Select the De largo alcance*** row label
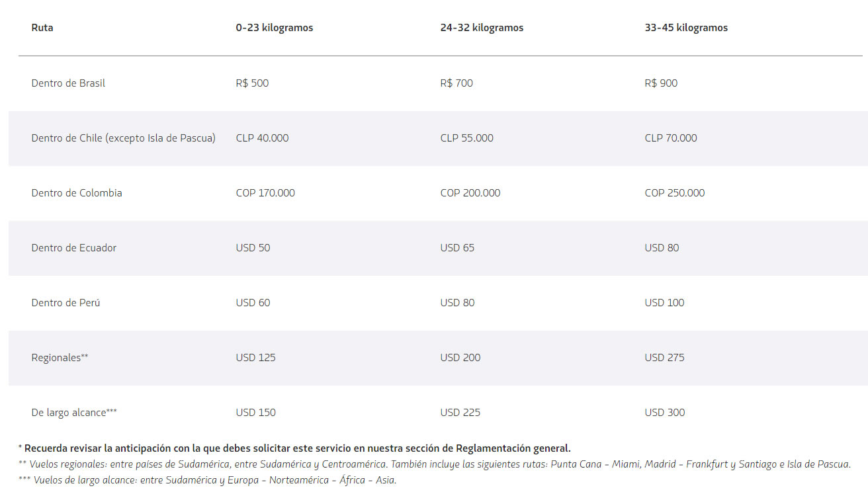 point(74,413)
